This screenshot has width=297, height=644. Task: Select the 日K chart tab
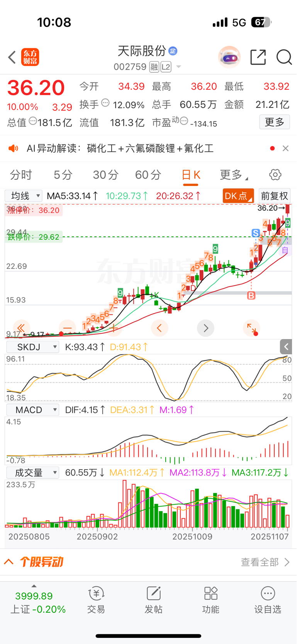coord(191,175)
